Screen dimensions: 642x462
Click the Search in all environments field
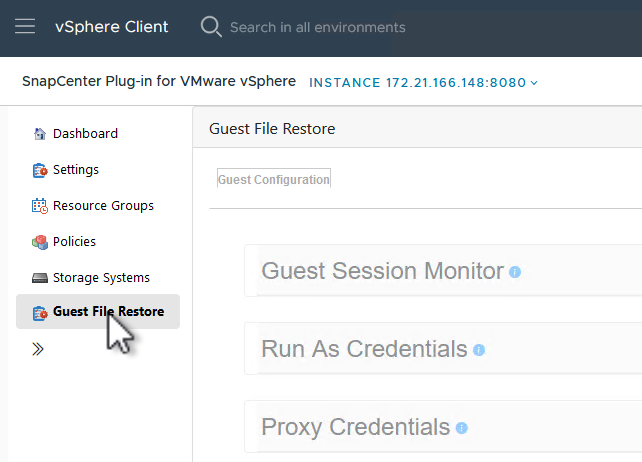(318, 27)
